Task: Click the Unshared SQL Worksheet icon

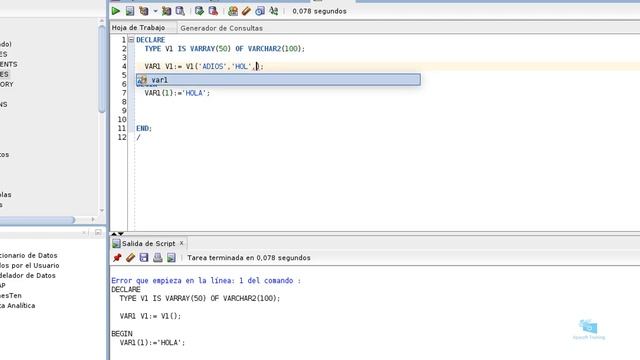Action: [x=233, y=11]
